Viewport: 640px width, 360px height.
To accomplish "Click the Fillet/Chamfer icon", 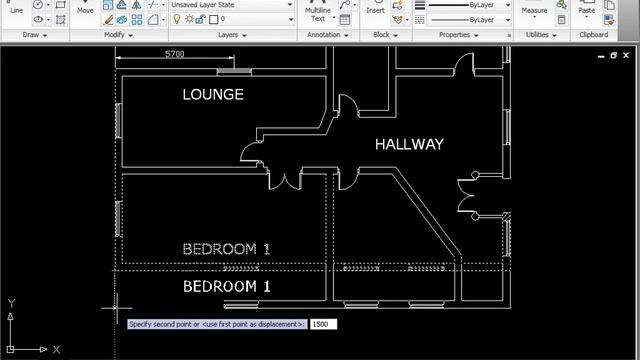I will coord(153,19).
